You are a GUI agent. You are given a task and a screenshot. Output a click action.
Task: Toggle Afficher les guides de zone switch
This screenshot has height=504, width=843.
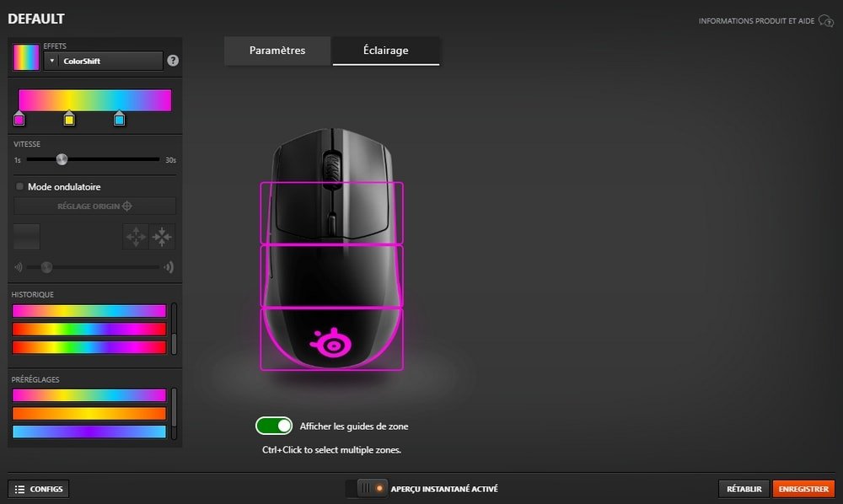(x=274, y=426)
